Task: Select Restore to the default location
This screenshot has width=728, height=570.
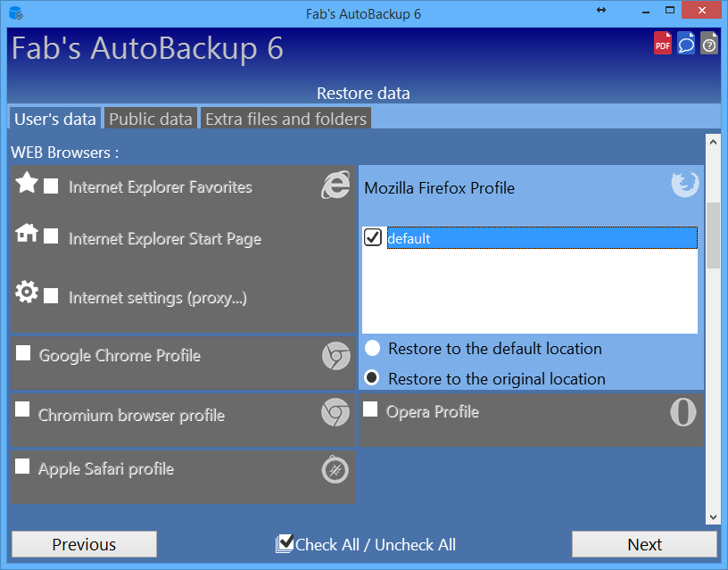Action: click(372, 348)
